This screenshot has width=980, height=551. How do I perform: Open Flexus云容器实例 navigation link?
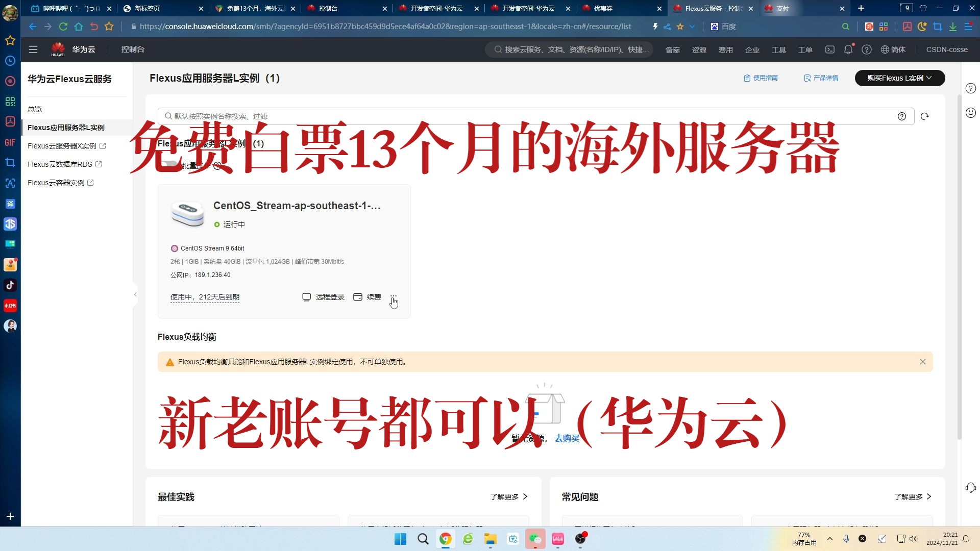(60, 183)
